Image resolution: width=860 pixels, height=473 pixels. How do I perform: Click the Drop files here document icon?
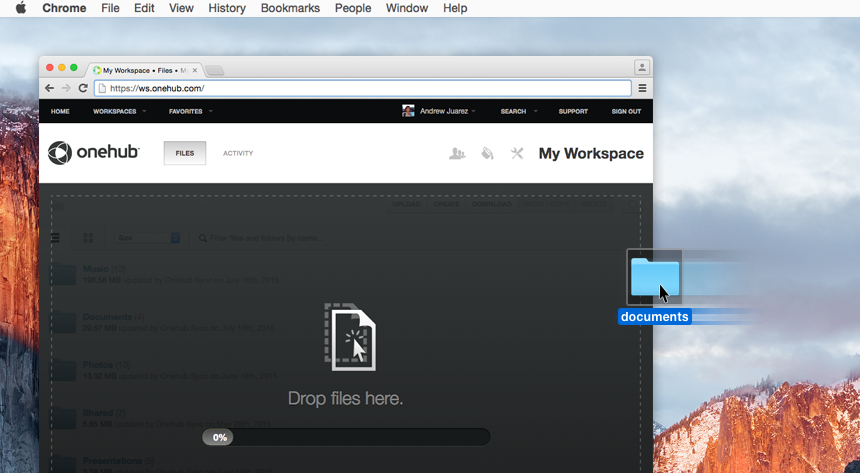[350, 337]
